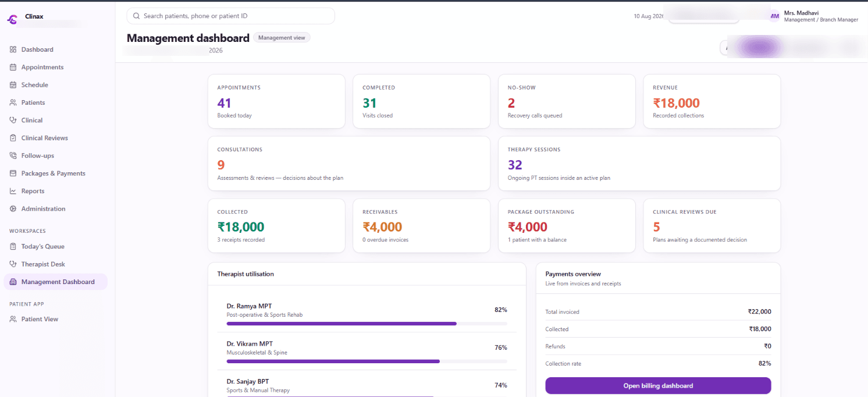Click the Appointments calendar icon
868x397 pixels.
13,67
